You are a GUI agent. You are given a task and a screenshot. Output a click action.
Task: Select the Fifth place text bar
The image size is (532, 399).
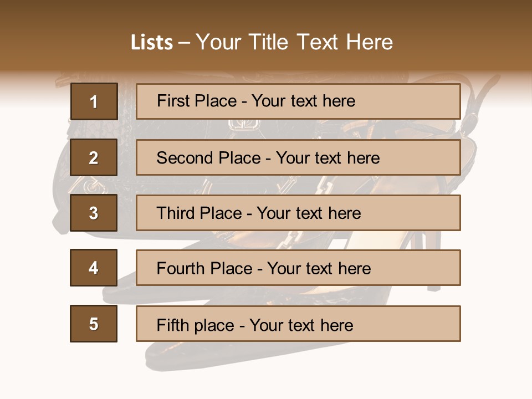tap(298, 324)
